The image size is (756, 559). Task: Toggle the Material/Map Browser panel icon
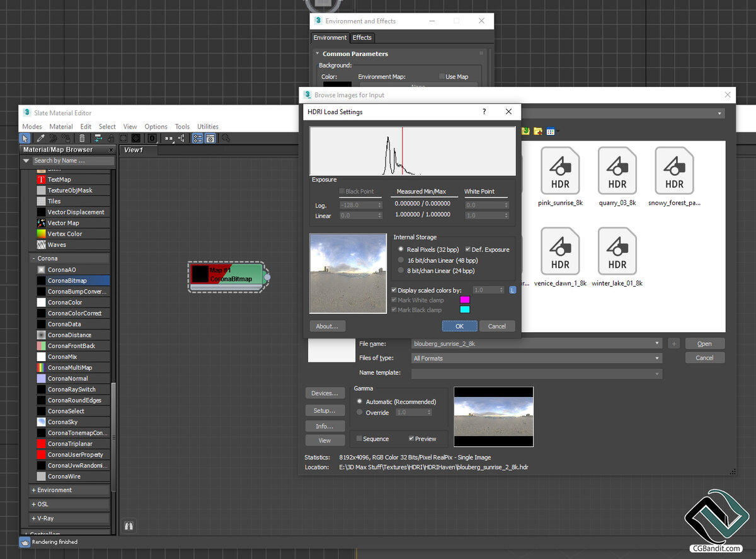tap(197, 138)
